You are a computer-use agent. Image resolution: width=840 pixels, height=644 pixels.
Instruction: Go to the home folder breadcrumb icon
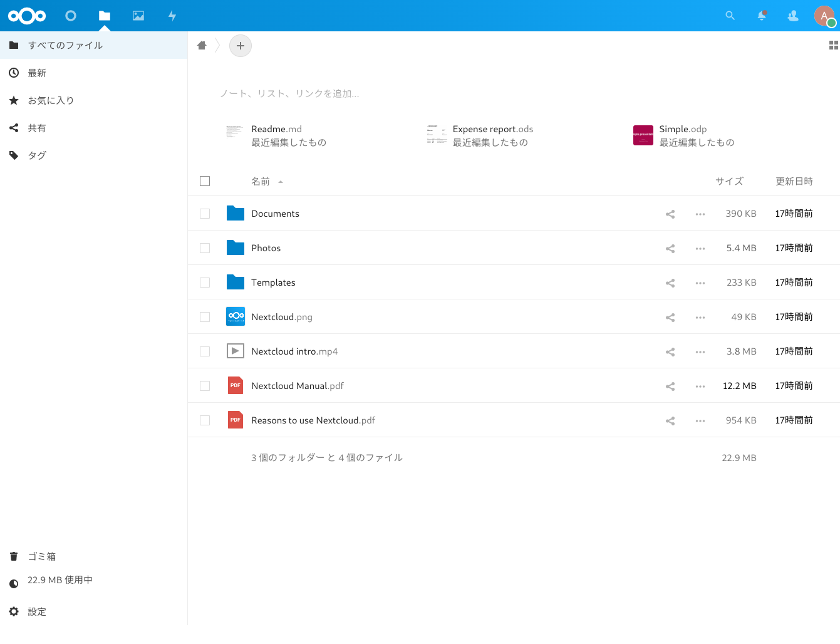tap(202, 45)
